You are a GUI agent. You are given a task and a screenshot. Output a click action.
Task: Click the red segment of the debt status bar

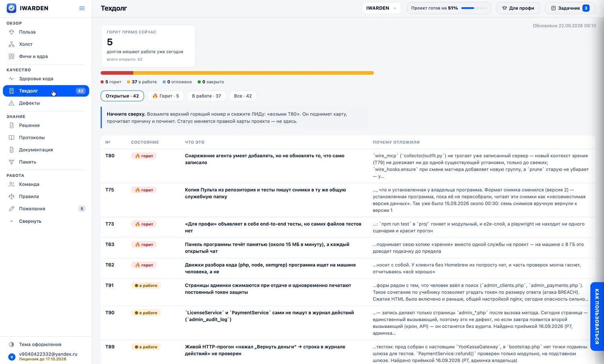coord(117,73)
